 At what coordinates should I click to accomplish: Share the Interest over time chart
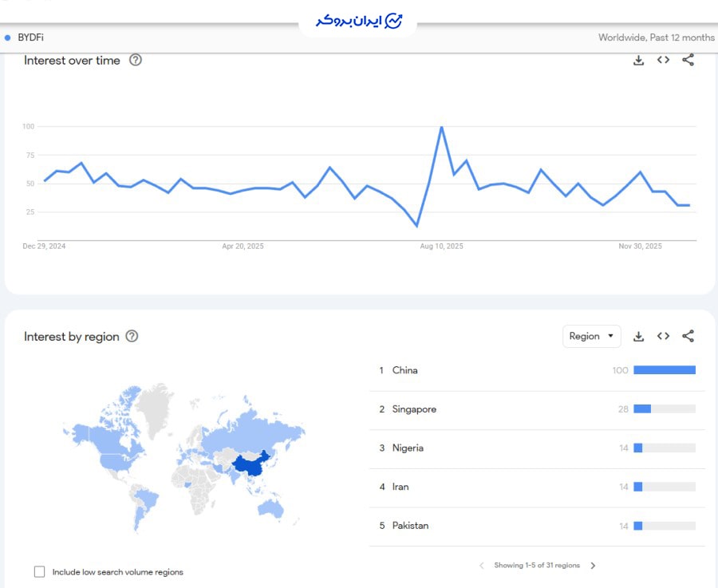(688, 60)
